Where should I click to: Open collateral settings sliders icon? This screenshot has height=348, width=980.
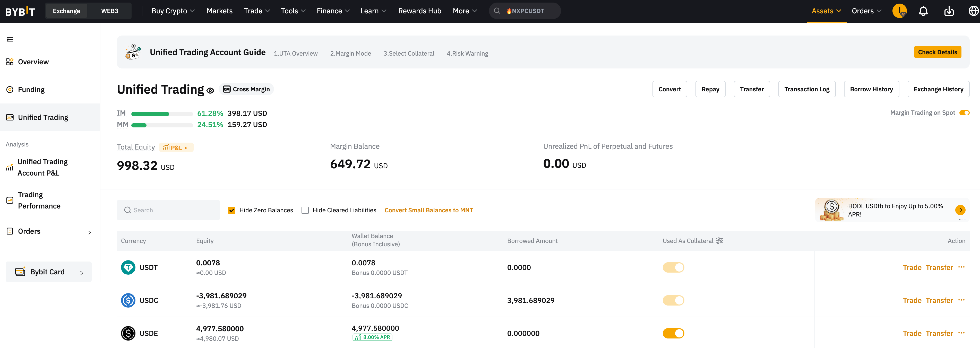719,241
